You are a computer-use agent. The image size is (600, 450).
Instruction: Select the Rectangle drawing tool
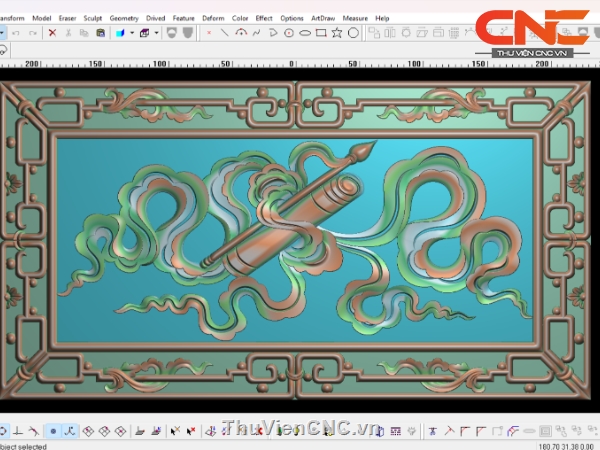[x=320, y=33]
